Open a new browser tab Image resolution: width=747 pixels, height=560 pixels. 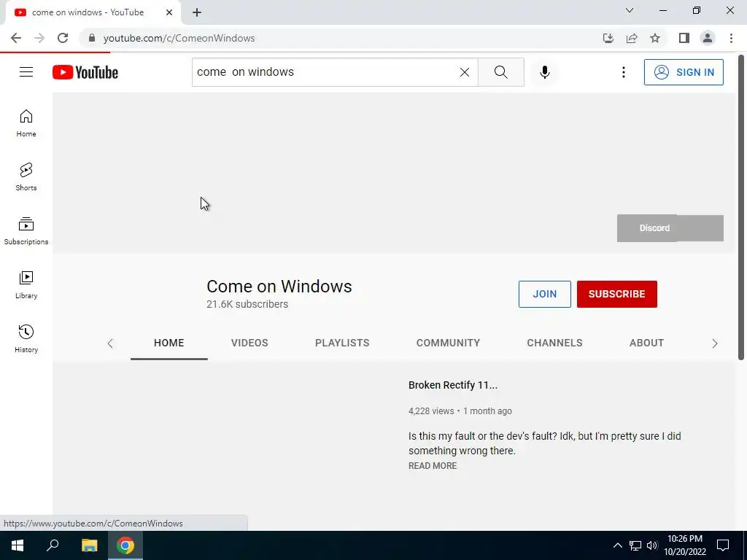coord(197,12)
